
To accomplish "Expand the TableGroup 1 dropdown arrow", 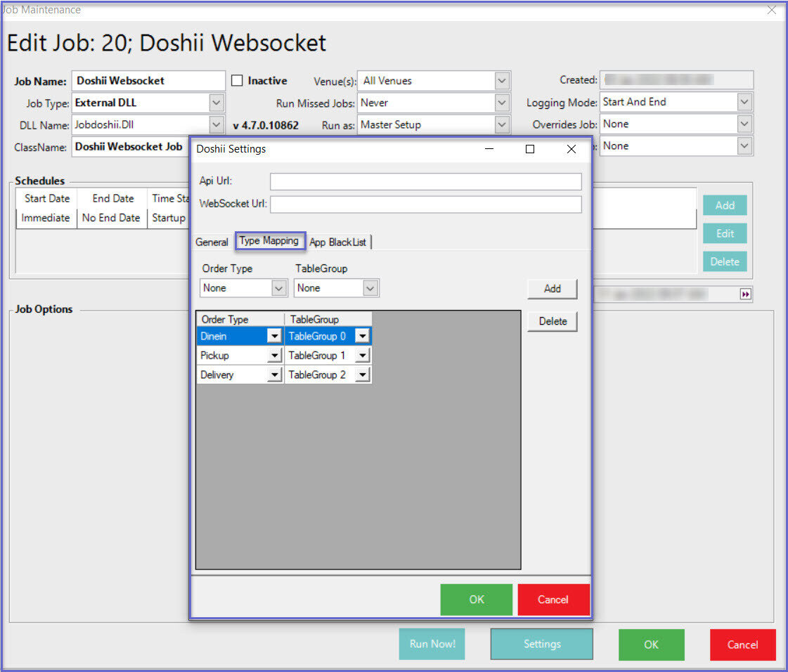I will point(362,356).
